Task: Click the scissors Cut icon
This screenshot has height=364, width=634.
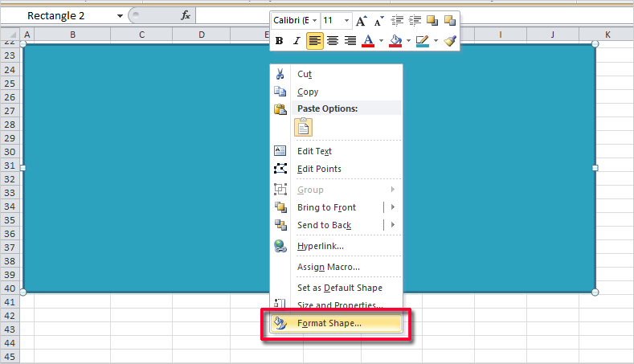Action: (x=280, y=74)
